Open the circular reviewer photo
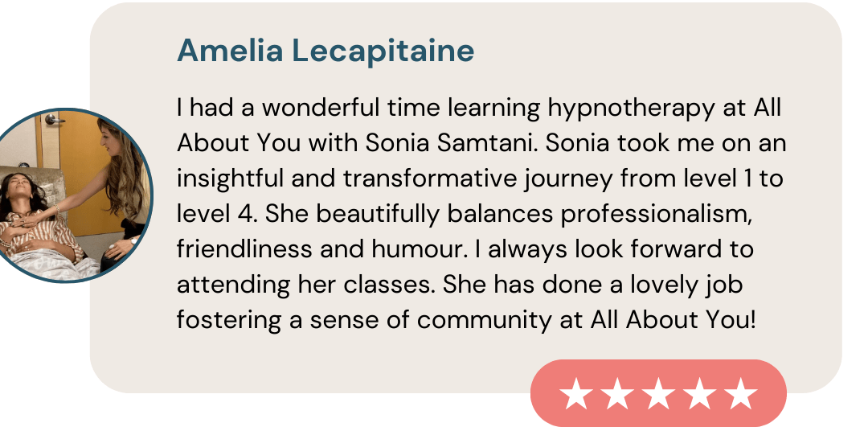 click(x=74, y=195)
